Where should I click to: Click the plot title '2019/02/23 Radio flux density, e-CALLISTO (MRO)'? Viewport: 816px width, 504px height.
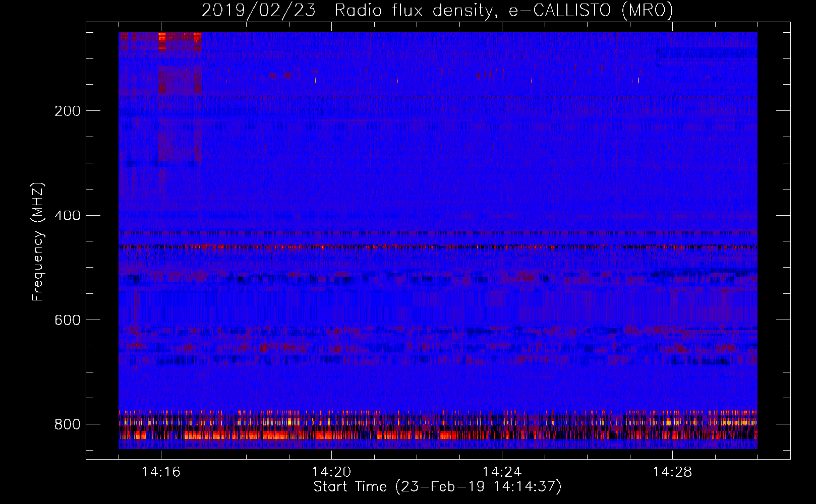(437, 11)
